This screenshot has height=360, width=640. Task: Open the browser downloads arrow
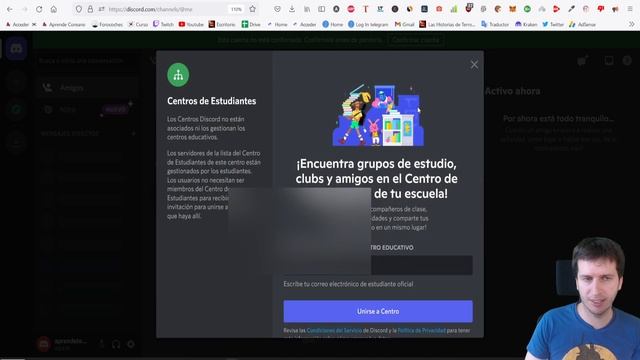[292, 9]
